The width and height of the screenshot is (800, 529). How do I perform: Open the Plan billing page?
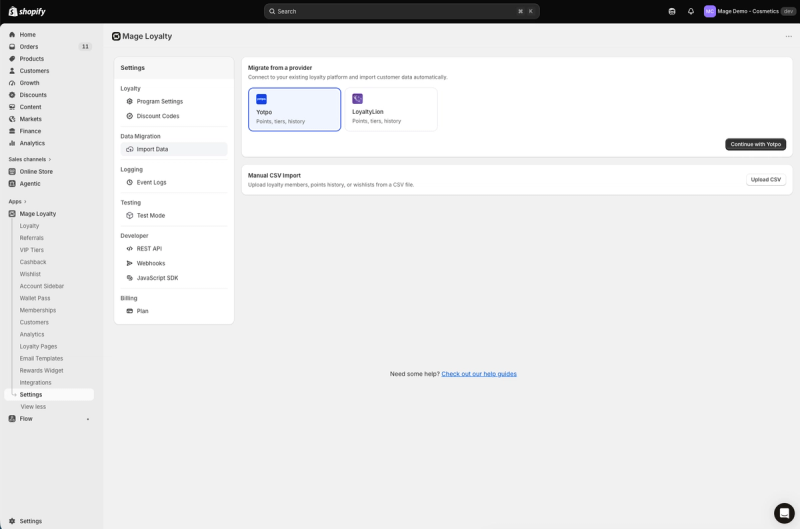pos(174,311)
